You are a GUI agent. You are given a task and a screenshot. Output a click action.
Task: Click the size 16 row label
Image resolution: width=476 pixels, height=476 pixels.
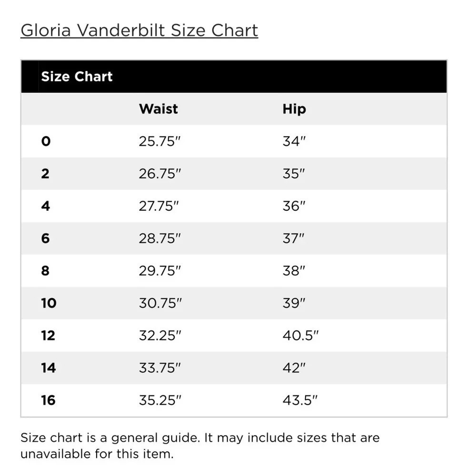48,400
